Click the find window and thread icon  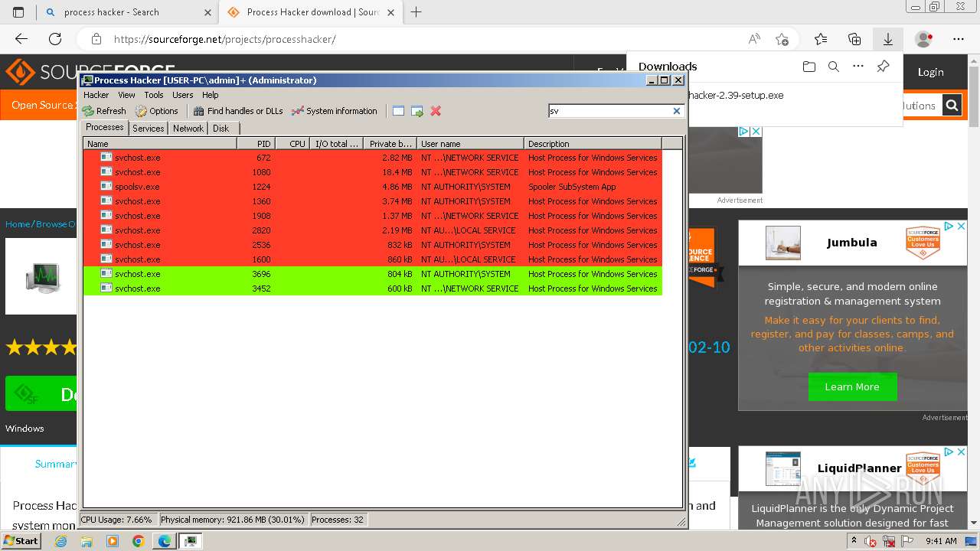(417, 111)
